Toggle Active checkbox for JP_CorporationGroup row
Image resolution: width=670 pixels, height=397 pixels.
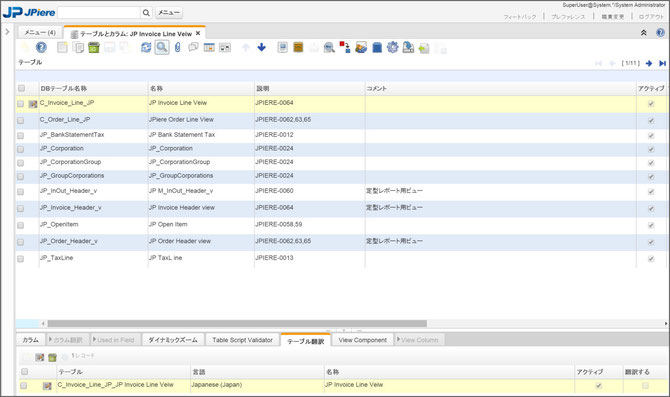(x=651, y=163)
